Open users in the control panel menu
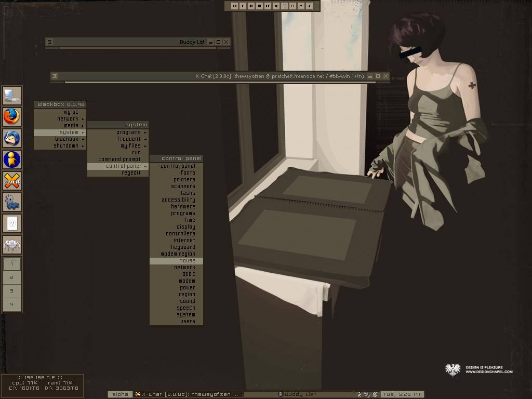Viewport: 532px width, 399px height. 177,322
